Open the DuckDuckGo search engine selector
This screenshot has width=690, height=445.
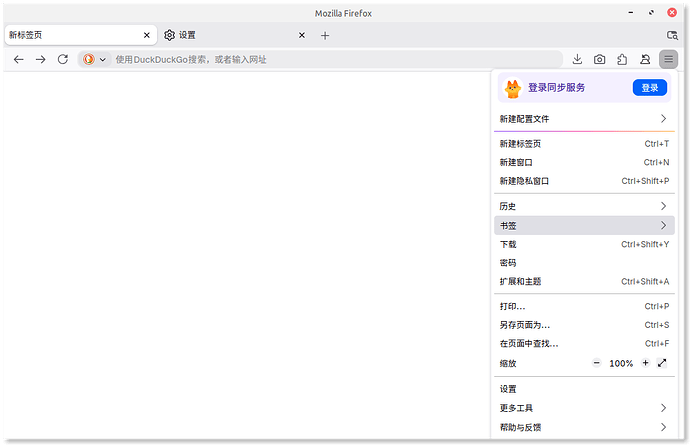[95, 59]
